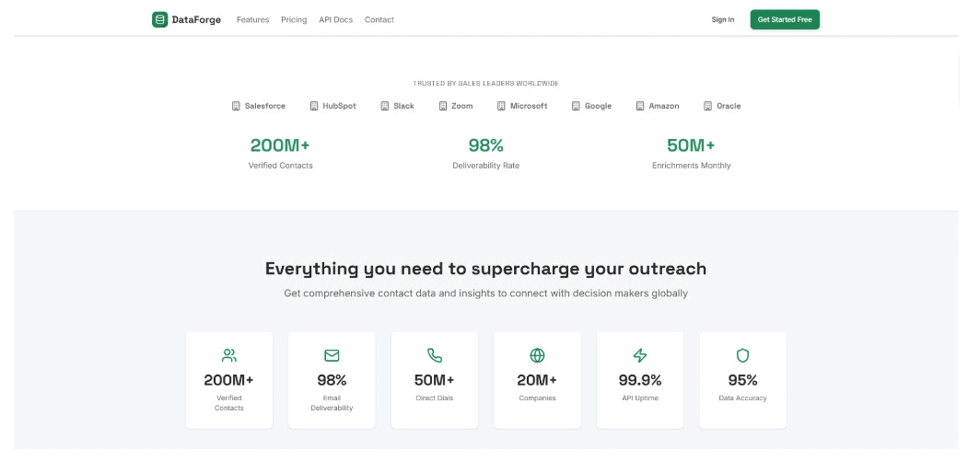The height and width of the screenshot is (473, 980).
Task: Click the Google company name
Action: tap(598, 106)
